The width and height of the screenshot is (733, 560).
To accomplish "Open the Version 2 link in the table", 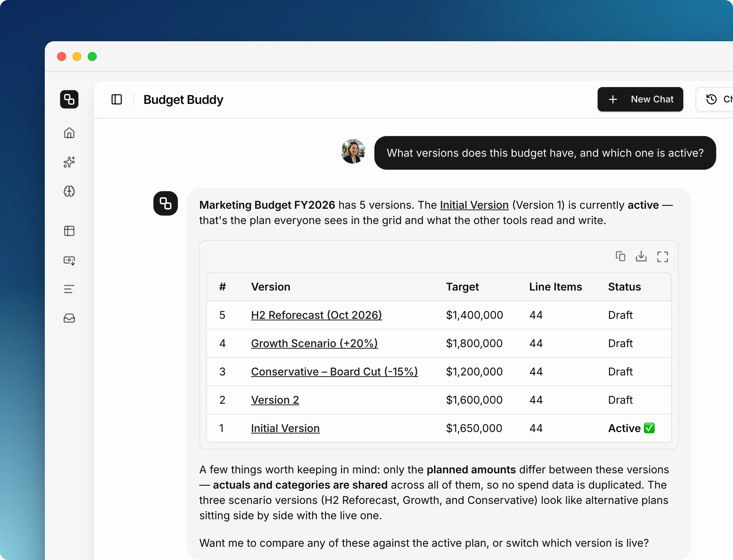I will click(x=275, y=400).
